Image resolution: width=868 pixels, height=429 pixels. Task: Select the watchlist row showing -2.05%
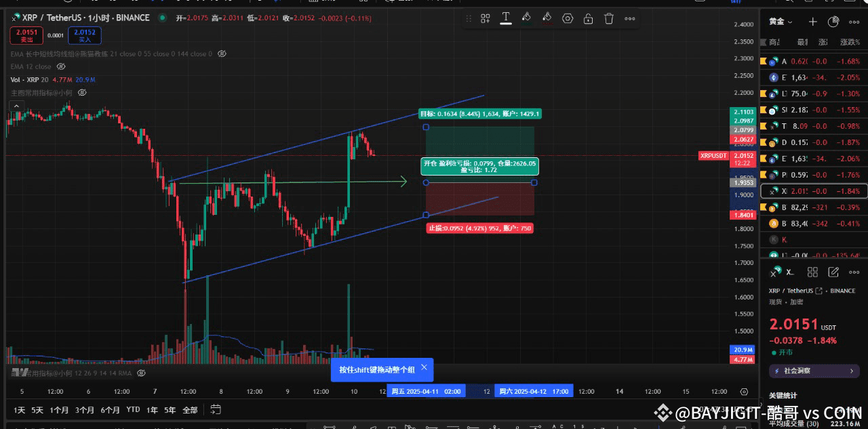tap(814, 77)
